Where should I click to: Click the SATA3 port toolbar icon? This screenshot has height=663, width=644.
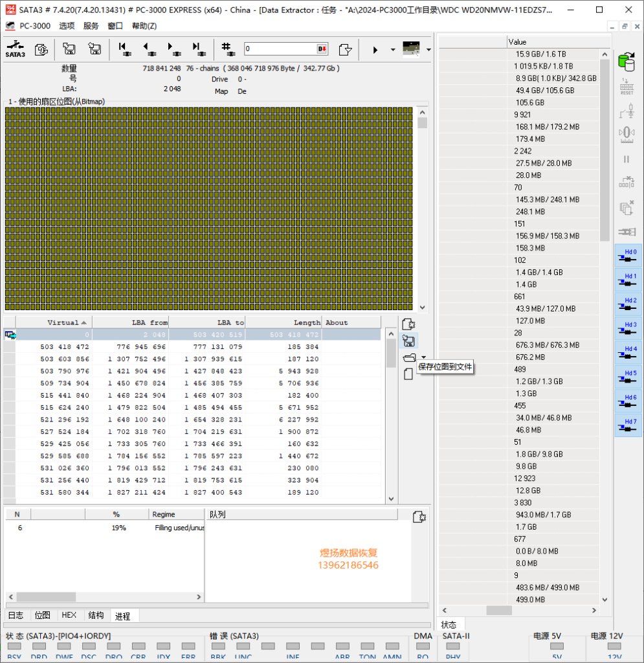pyautogui.click(x=16, y=49)
